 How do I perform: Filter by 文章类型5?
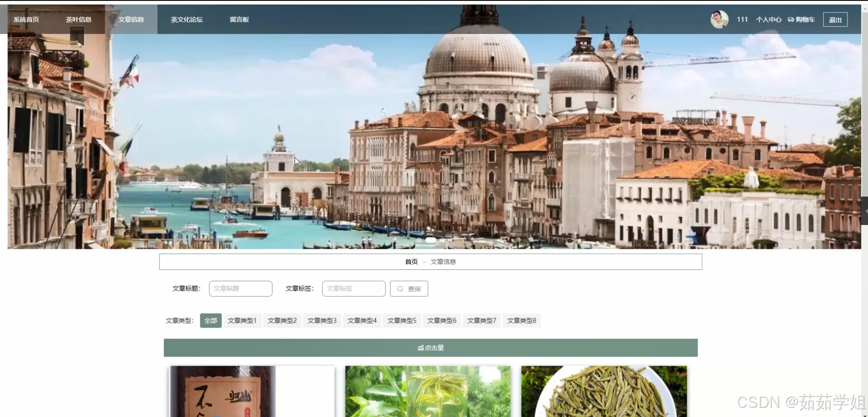pyautogui.click(x=402, y=320)
